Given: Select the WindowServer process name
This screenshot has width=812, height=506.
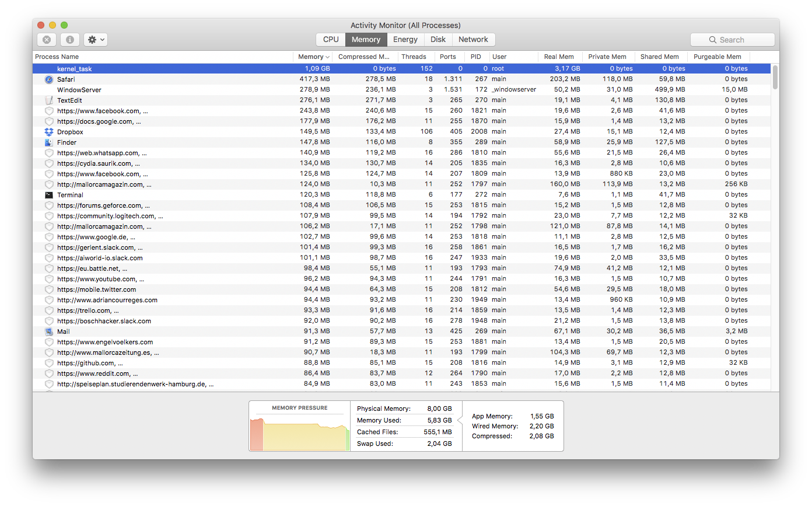Looking at the screenshot, I should click(x=79, y=90).
